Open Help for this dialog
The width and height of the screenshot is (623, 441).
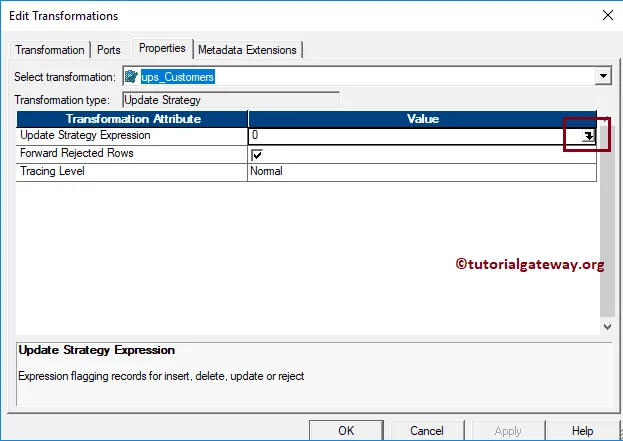click(x=582, y=431)
